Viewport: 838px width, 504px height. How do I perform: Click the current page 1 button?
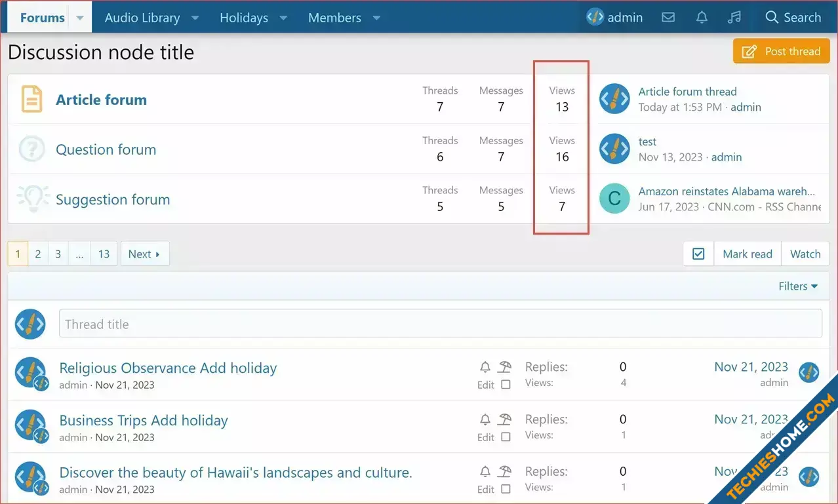[x=18, y=254]
